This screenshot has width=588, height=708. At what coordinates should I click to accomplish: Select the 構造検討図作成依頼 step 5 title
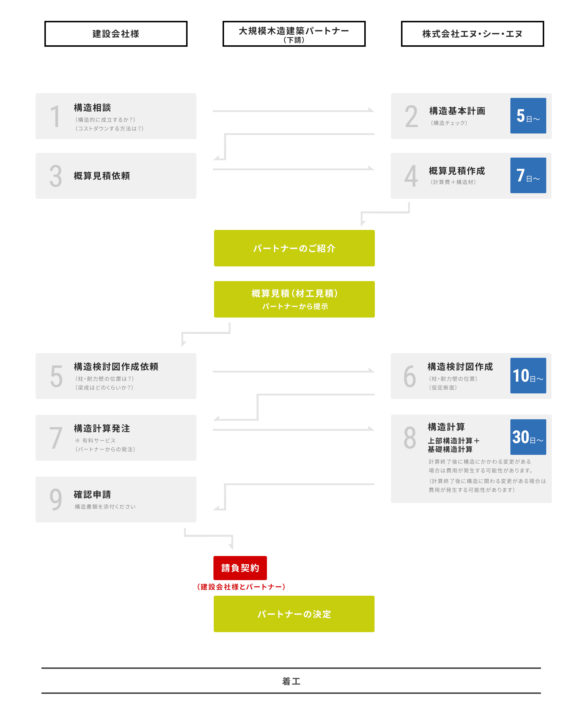[116, 366]
